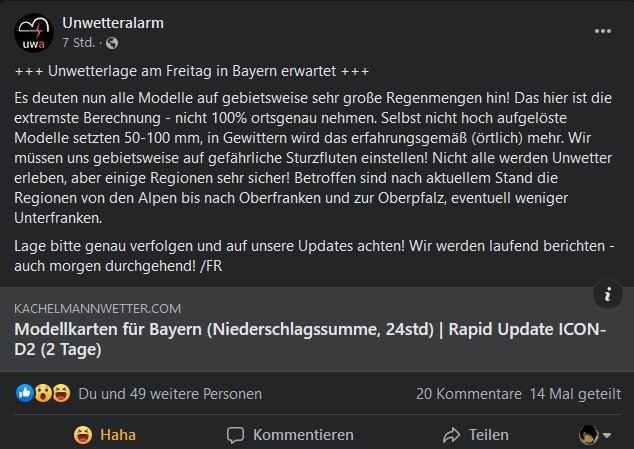
Task: Click the speech bubble comment icon
Action: 236,435
